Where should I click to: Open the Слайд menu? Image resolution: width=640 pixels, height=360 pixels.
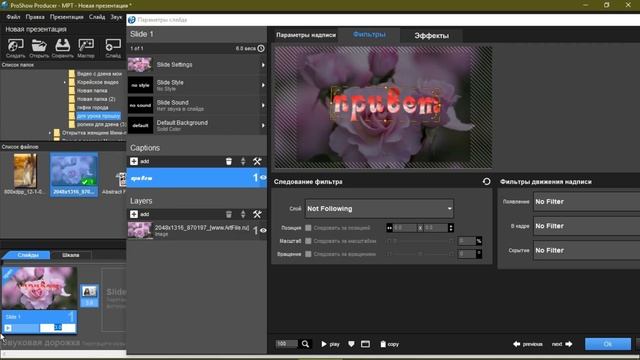pos(97,17)
